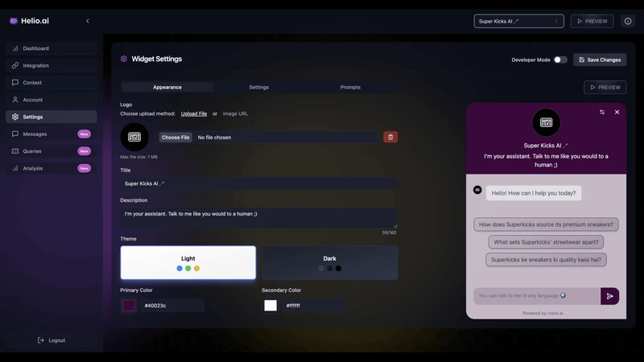Open Account in the sidebar

coord(52,100)
